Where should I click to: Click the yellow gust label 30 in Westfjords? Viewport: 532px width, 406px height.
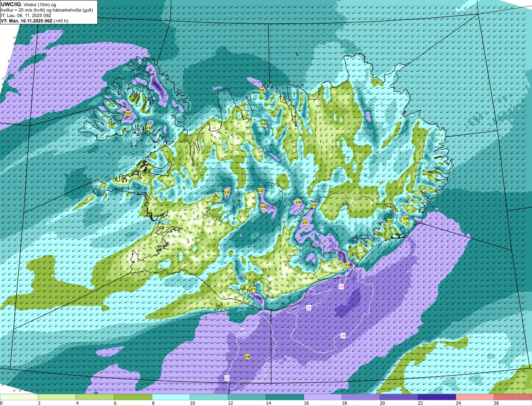pos(128,113)
